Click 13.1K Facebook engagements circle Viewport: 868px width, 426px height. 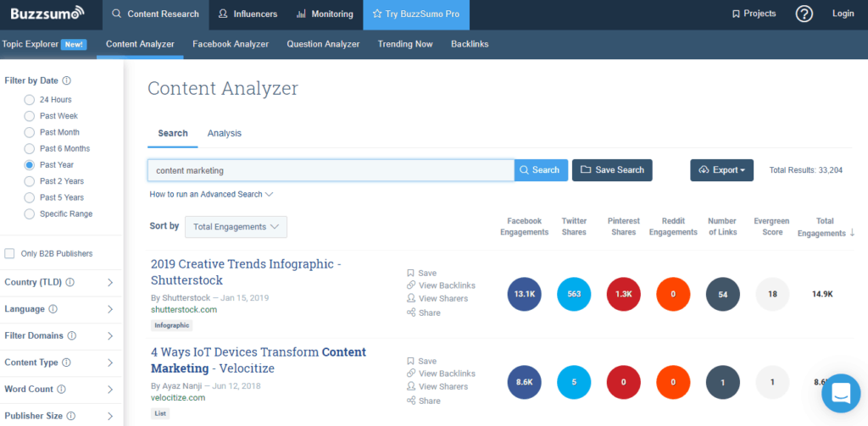(524, 295)
